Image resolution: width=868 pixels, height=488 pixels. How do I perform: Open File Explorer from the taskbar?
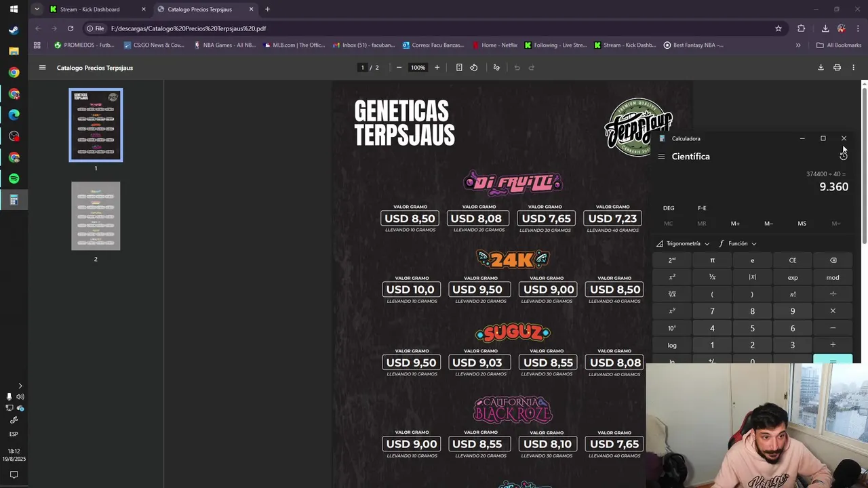(14, 51)
